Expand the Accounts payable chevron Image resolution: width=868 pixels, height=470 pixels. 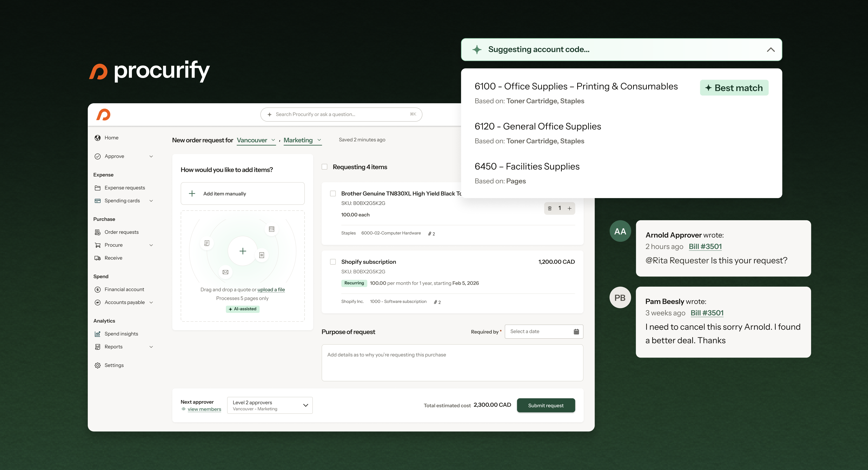pyautogui.click(x=151, y=302)
